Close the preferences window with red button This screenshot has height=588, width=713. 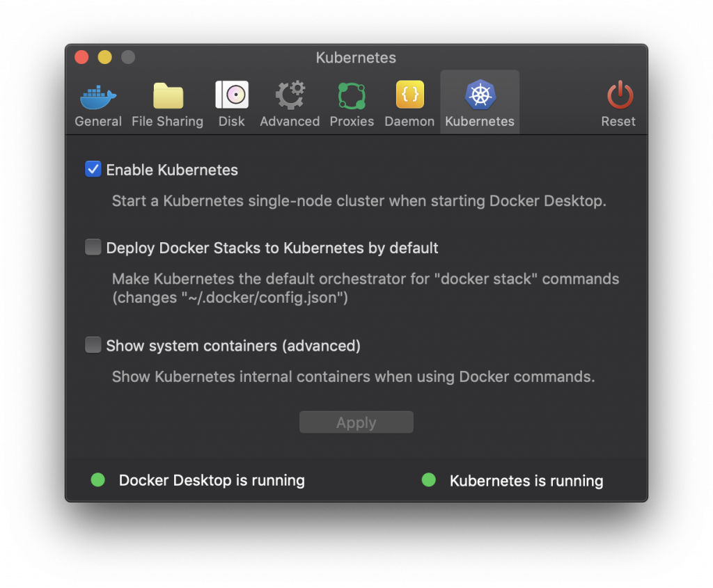click(81, 57)
